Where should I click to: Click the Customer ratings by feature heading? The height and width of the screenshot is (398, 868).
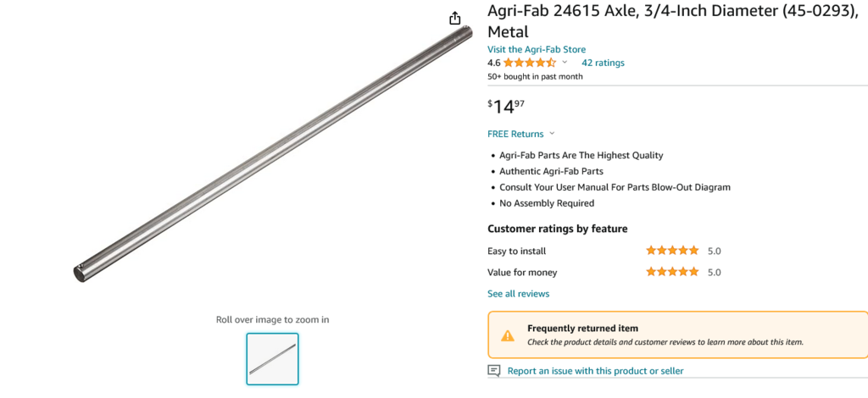click(x=557, y=229)
